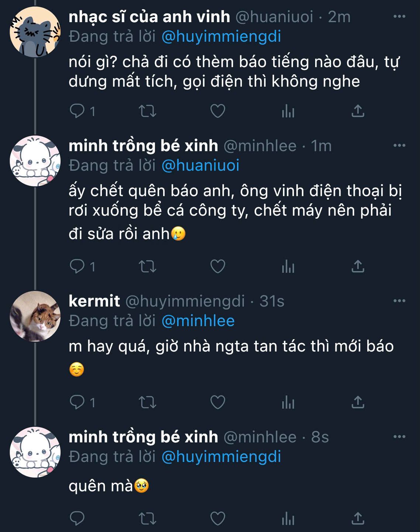Screen dimensions: 420x532
Task: Open kermit's cat profile picture
Action: pyautogui.click(x=35, y=316)
